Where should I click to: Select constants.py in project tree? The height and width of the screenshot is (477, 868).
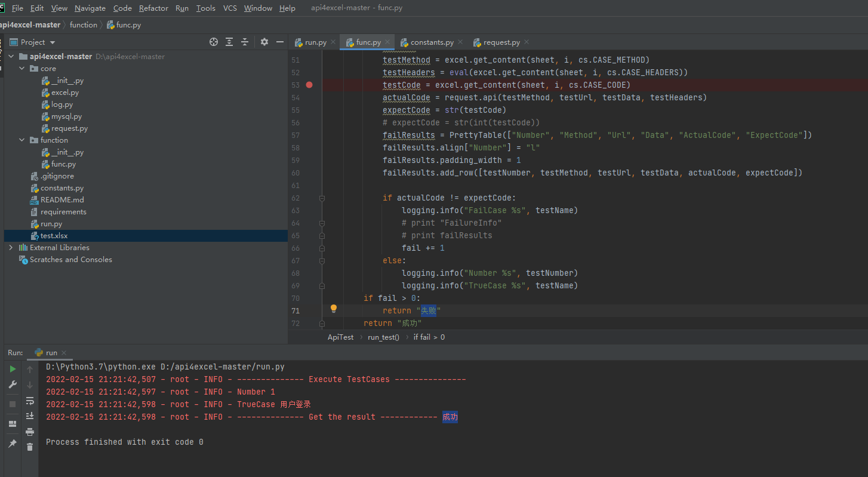click(62, 188)
